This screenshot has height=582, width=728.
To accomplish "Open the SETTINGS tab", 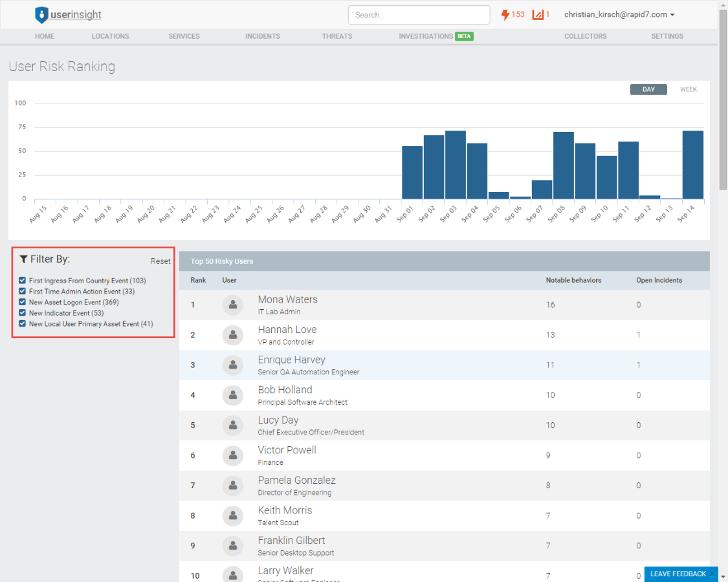I will (667, 36).
